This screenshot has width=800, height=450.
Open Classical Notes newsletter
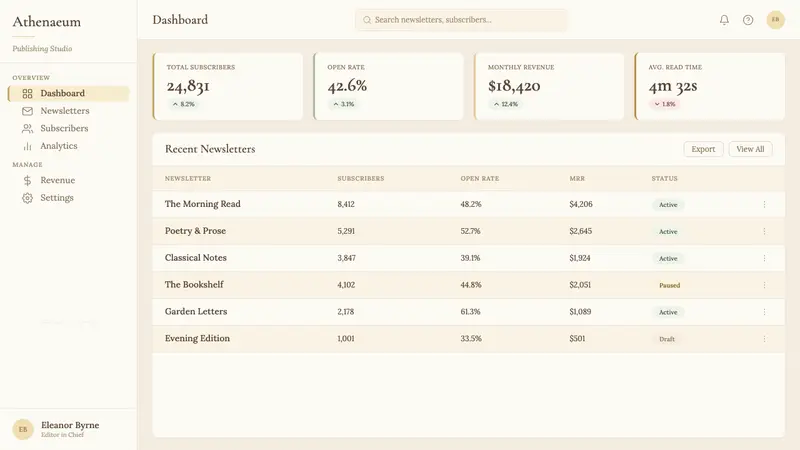(195, 258)
